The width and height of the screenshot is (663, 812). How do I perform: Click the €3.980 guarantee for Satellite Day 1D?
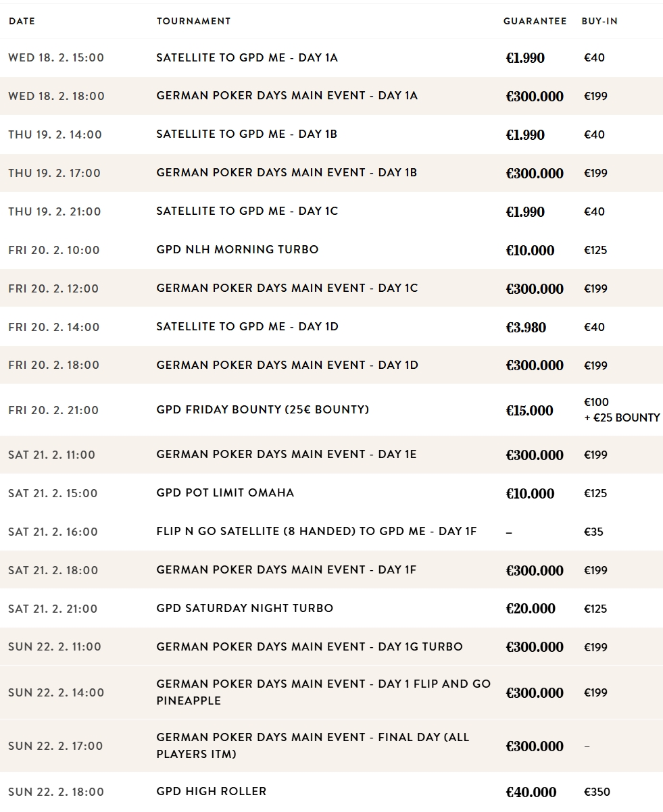(x=526, y=327)
